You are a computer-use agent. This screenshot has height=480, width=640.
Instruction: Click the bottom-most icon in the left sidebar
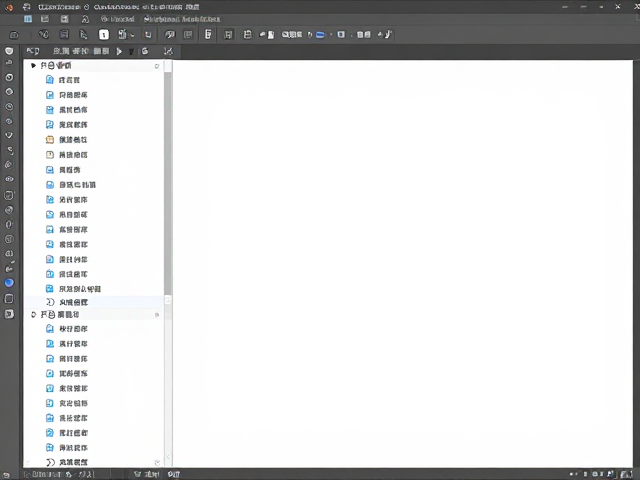[9, 314]
